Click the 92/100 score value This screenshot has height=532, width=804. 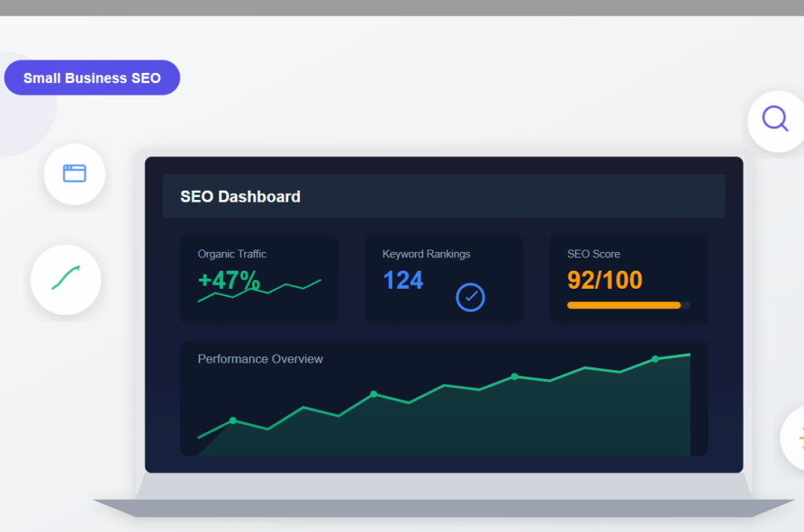605,280
